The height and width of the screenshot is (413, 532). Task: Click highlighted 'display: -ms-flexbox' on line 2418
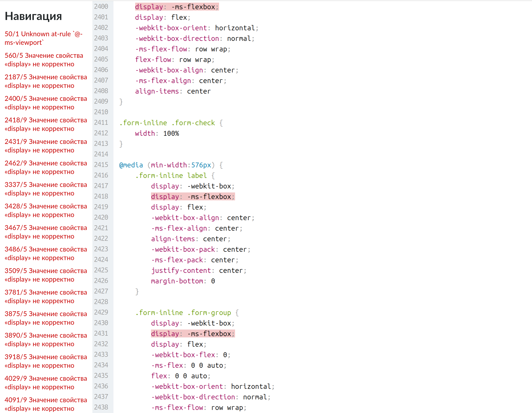[193, 196]
